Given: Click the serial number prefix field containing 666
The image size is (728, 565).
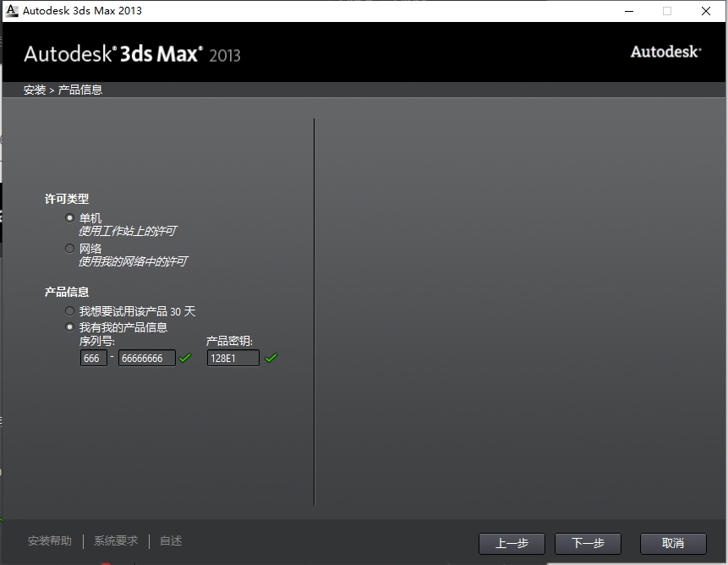Looking at the screenshot, I should (93, 358).
